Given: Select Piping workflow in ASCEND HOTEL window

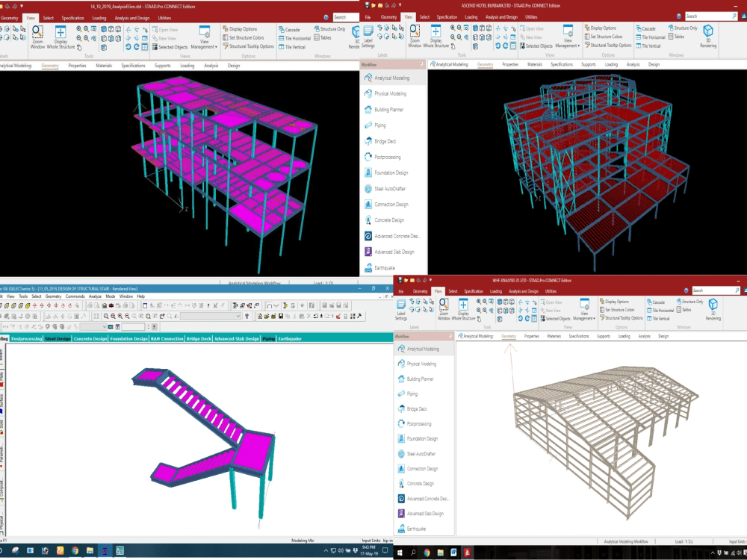Looking at the screenshot, I should (x=393, y=125).
